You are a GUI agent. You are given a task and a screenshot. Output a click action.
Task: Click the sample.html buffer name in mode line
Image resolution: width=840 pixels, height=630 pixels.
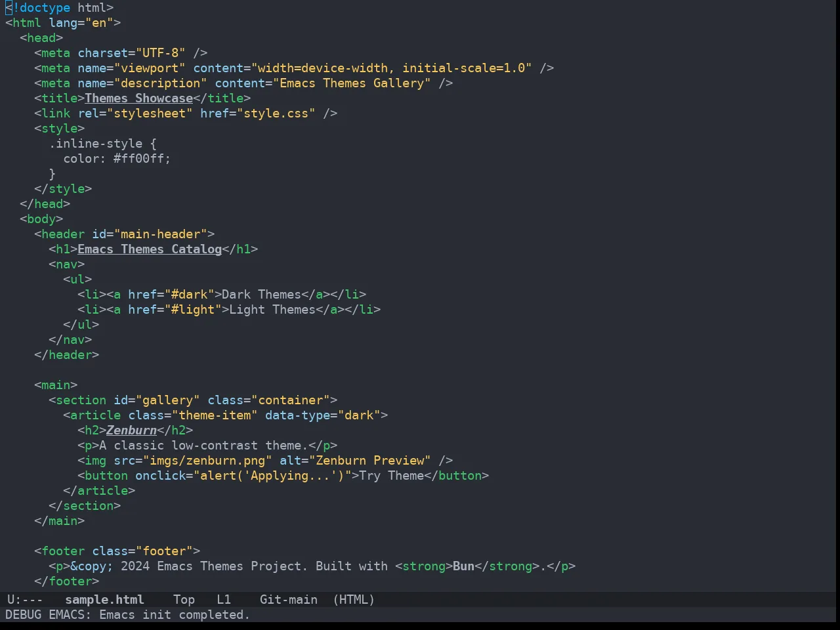(x=104, y=599)
